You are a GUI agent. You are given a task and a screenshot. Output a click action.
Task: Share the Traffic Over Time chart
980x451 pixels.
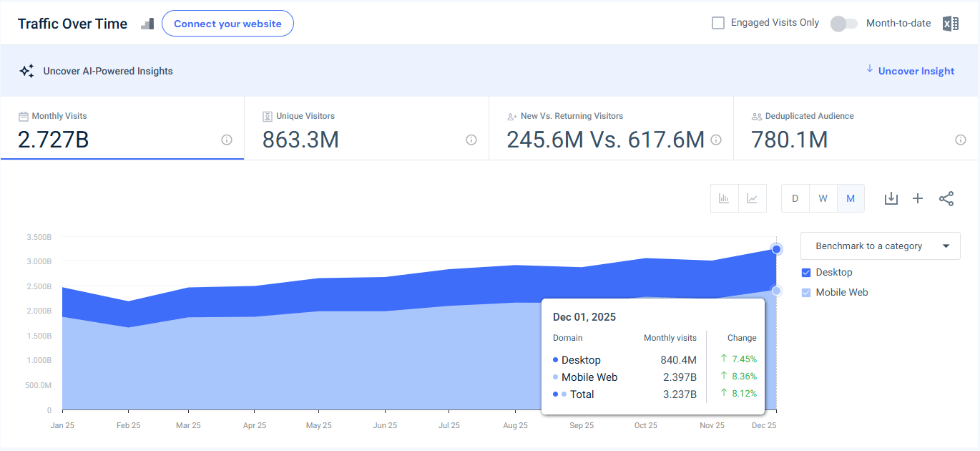[946, 198]
